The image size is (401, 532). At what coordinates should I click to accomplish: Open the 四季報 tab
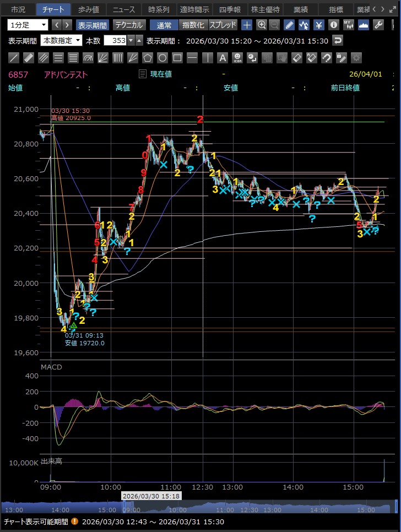(x=230, y=9)
